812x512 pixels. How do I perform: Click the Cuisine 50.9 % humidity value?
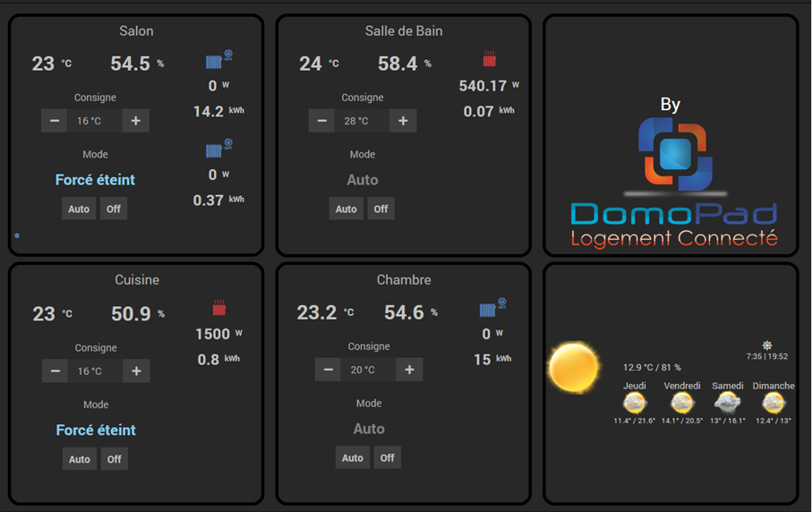138,313
